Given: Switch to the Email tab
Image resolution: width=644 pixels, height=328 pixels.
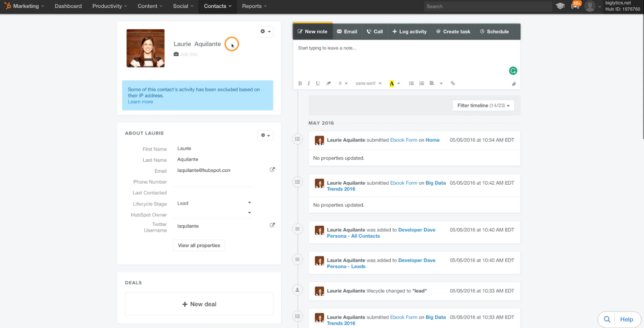Looking at the screenshot, I should pos(347,32).
